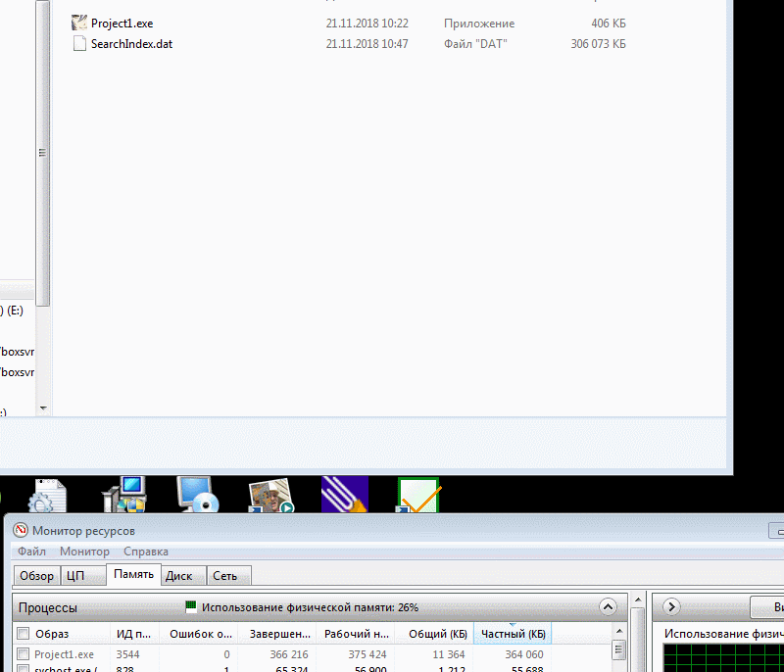This screenshot has width=784, height=672.
Task: Sort by Образ column header
Action: pos(52,634)
